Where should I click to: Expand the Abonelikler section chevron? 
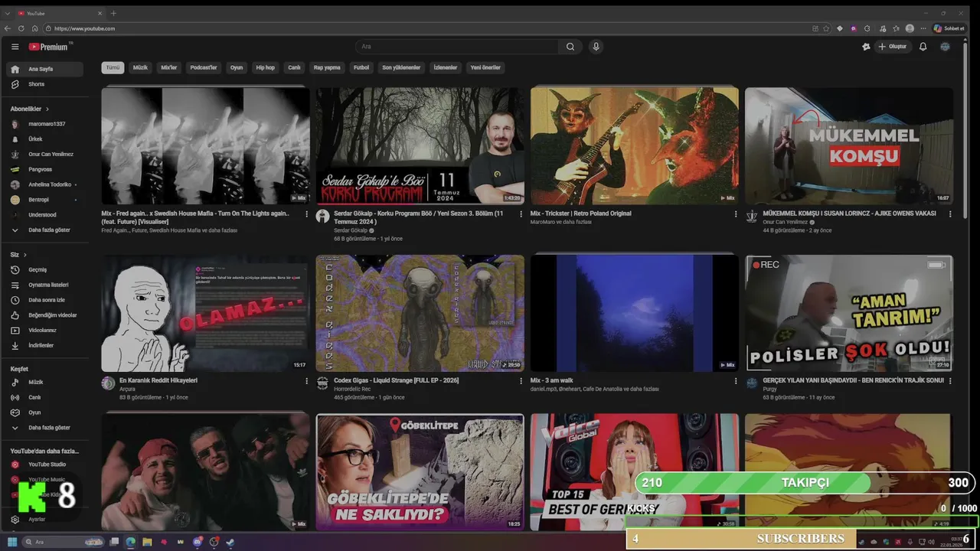pyautogui.click(x=47, y=109)
